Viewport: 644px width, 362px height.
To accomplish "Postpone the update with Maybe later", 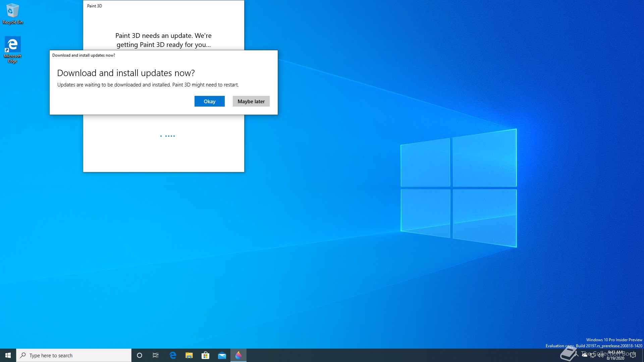I will coord(251,101).
